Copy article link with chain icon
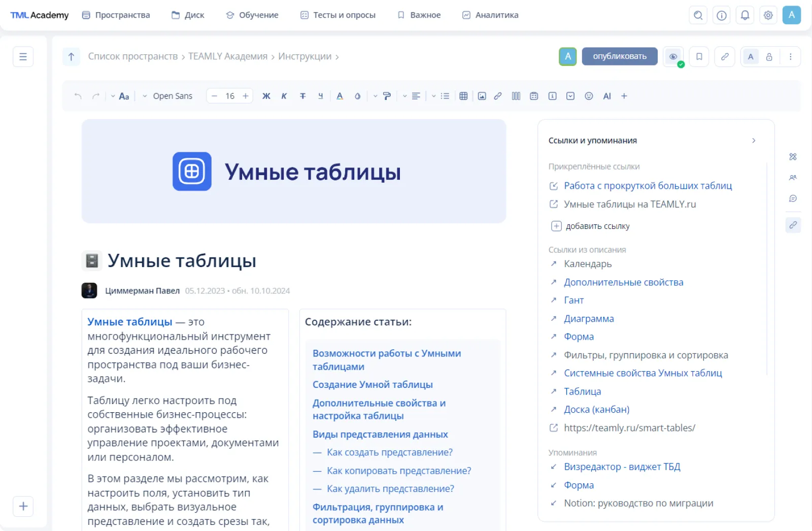 tap(725, 56)
